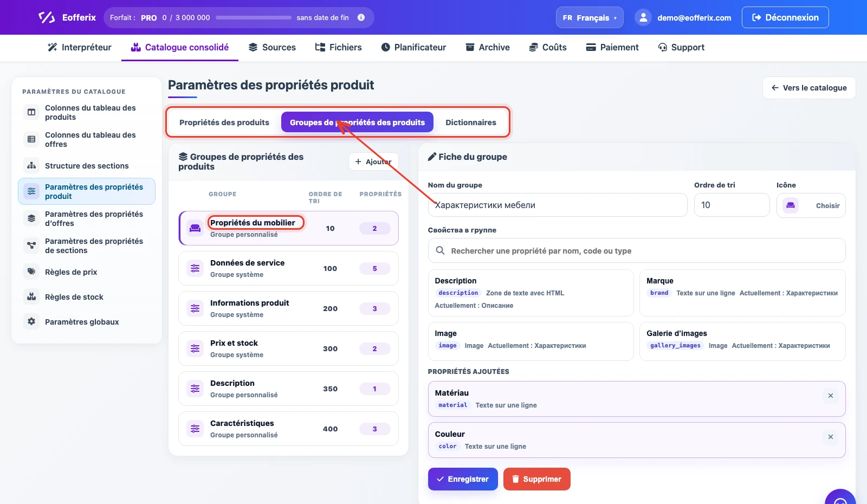Image resolution: width=867 pixels, height=504 pixels.
Task: Open Paramètres des propriétés d'offres
Action: 87,218
